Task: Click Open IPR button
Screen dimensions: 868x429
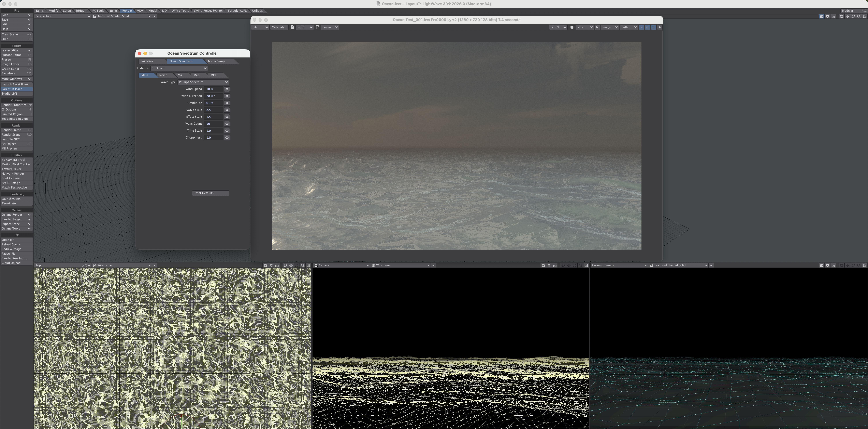Action: [16, 240]
